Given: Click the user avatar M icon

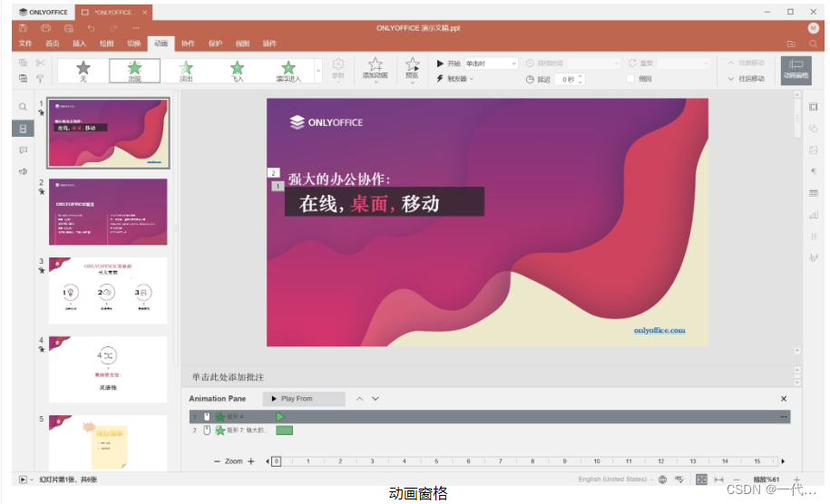Looking at the screenshot, I should click(x=813, y=28).
